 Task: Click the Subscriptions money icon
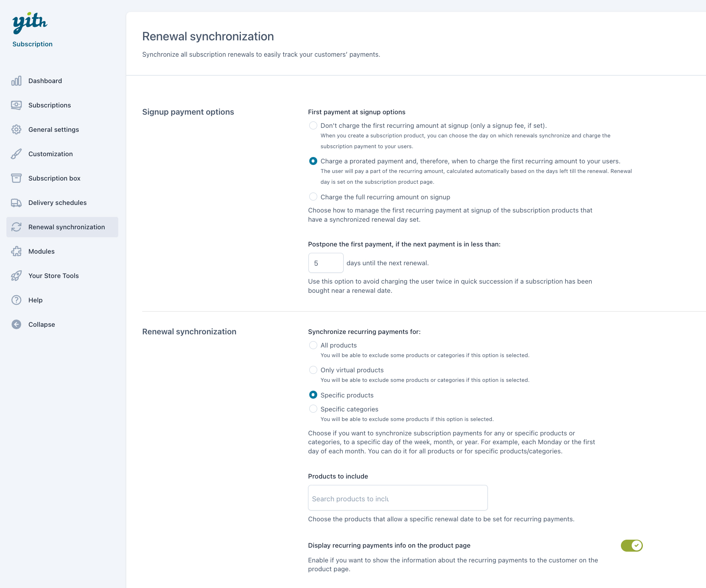(16, 105)
